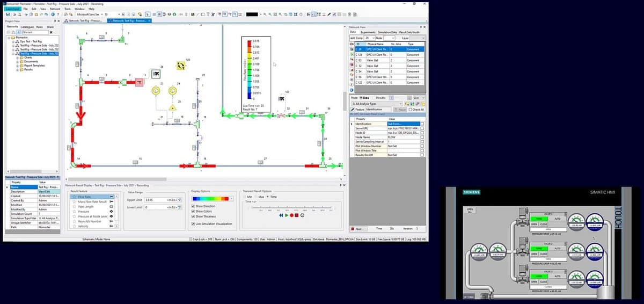Click OPEN ALL on the SIMATIC HMI screen
Viewport: 644px width, 304px height.
(x=470, y=210)
